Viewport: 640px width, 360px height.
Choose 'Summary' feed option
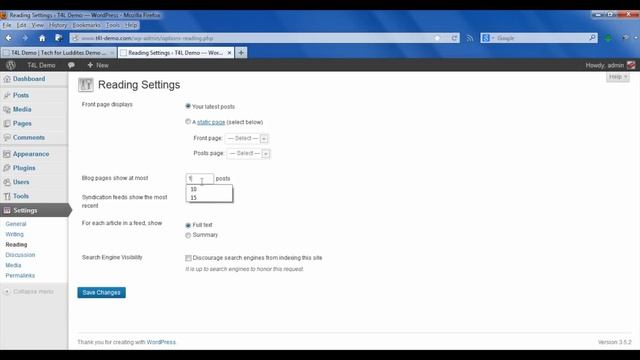[188, 235]
